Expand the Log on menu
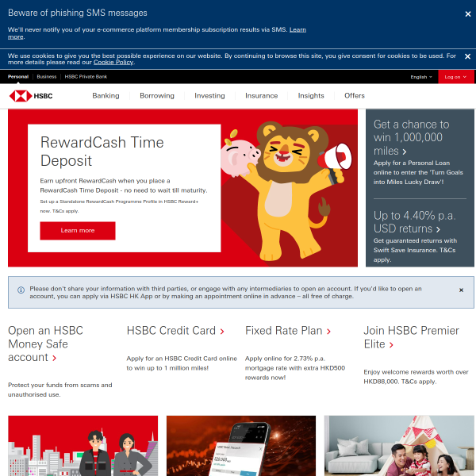Screen dimensions: 476x476 tap(455, 77)
